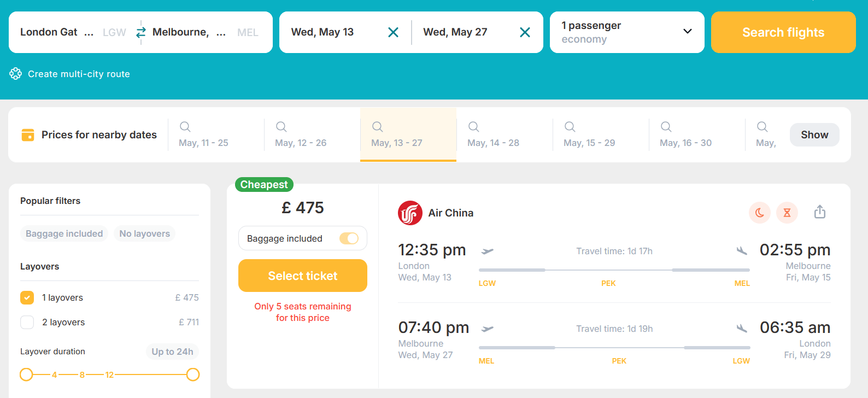Check the 2 layovers checkbox

point(27,322)
